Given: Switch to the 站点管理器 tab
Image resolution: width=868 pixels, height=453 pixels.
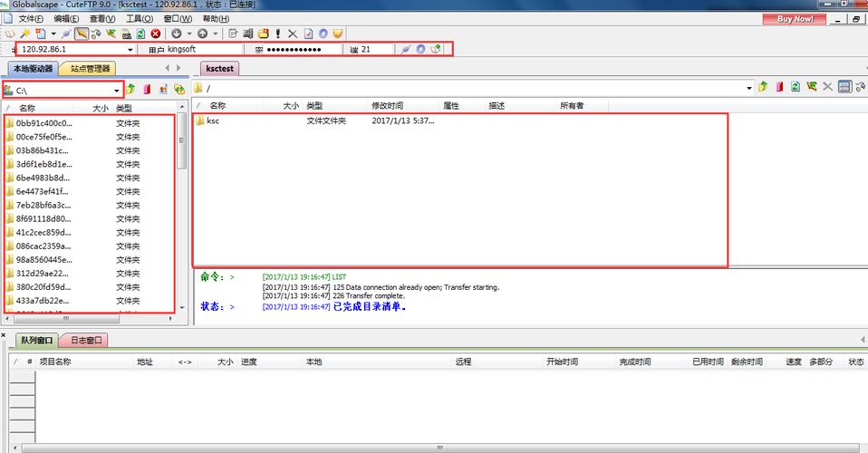Looking at the screenshot, I should click(x=91, y=69).
